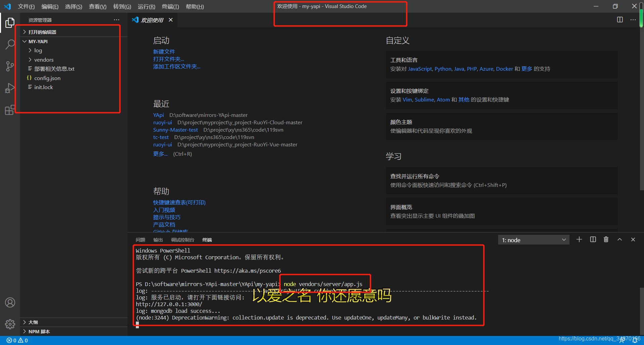Maximize the panel with up chevron
Viewport: 644px width, 345px height.
pyautogui.click(x=620, y=239)
